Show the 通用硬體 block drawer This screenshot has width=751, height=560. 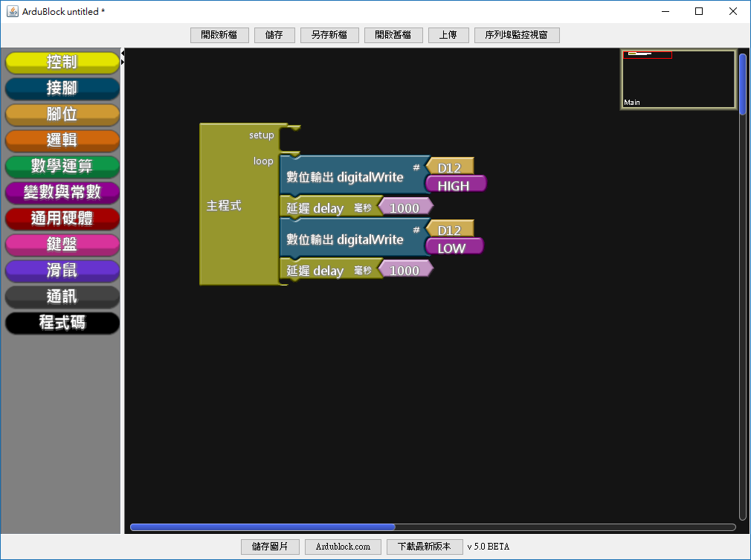click(x=62, y=219)
